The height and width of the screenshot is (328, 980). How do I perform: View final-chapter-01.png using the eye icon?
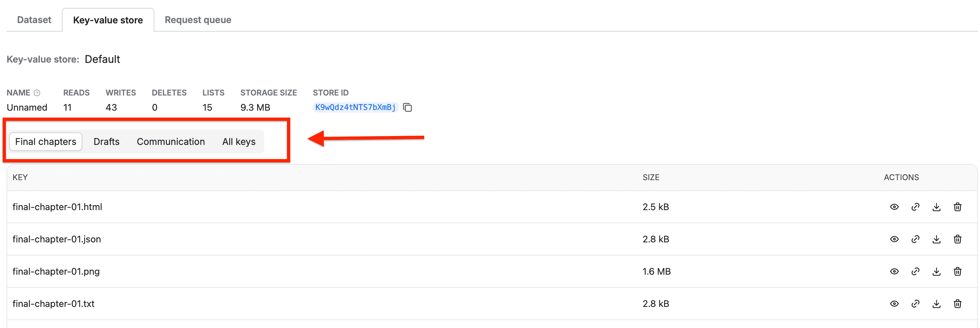click(x=894, y=272)
